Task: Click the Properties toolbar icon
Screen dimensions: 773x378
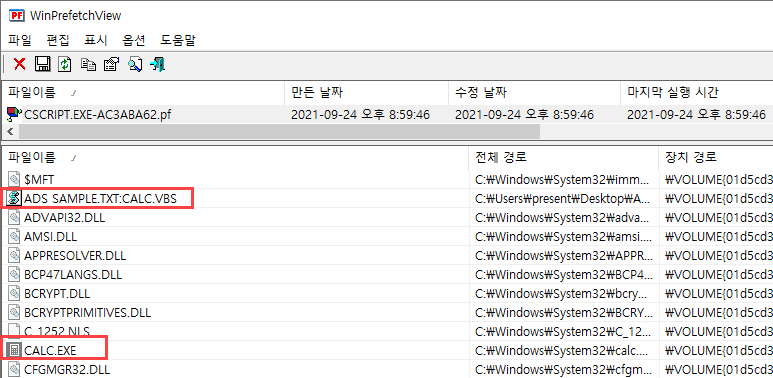Action: pyautogui.click(x=111, y=64)
